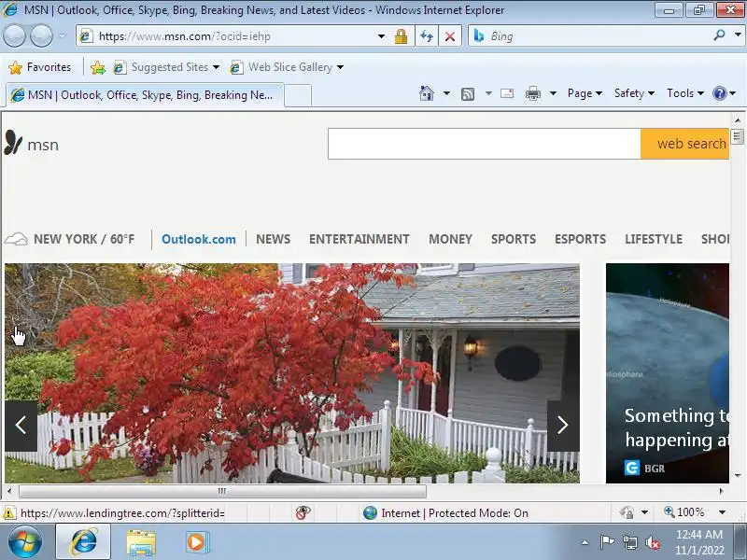The image size is (747, 560).
Task: Click the 100% zoom level button
Action: tap(684, 512)
